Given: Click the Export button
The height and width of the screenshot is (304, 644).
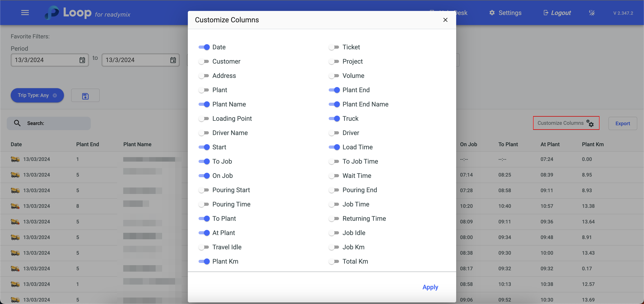Looking at the screenshot, I should pos(622,123).
